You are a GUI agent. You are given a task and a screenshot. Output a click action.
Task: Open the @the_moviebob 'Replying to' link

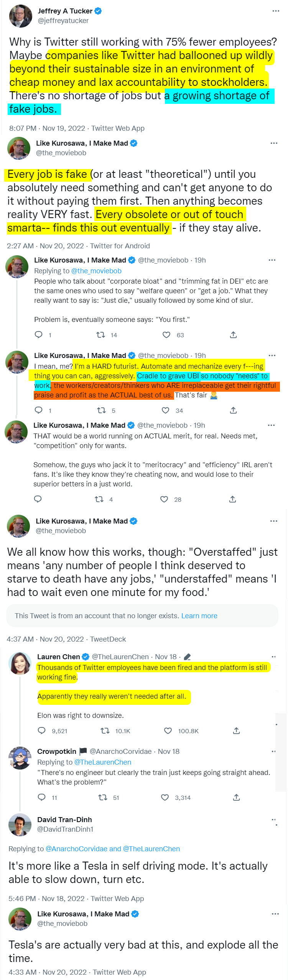click(96, 271)
